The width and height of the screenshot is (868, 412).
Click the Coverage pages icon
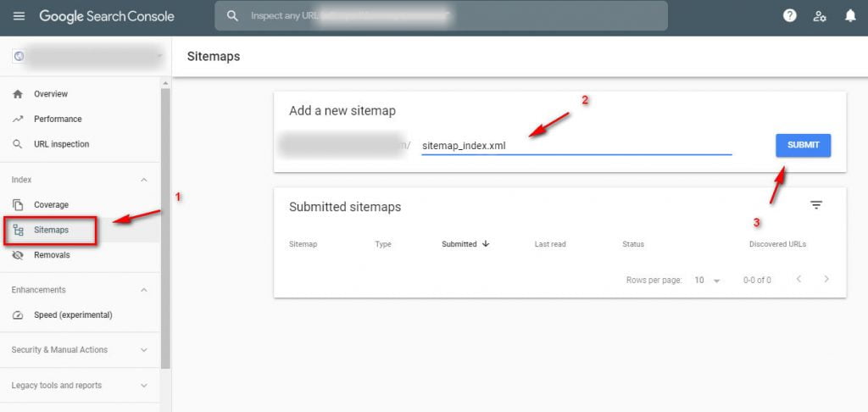[18, 205]
